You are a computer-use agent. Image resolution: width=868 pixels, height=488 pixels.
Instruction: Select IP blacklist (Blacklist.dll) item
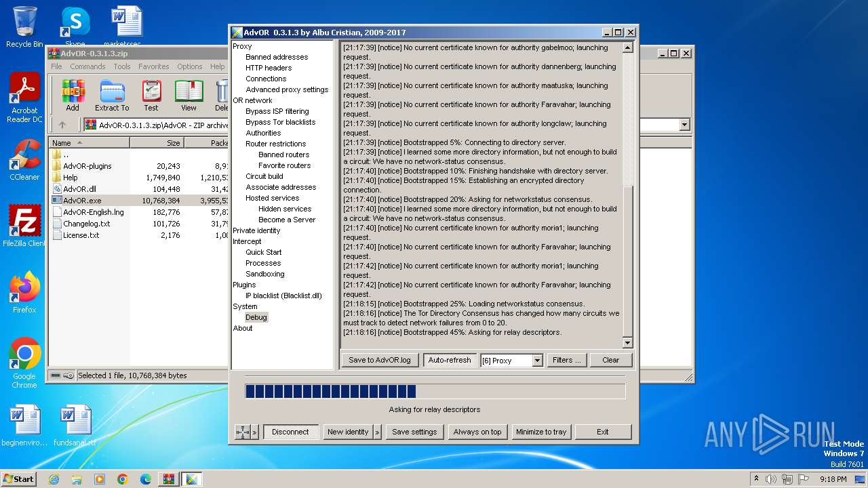[x=283, y=296]
